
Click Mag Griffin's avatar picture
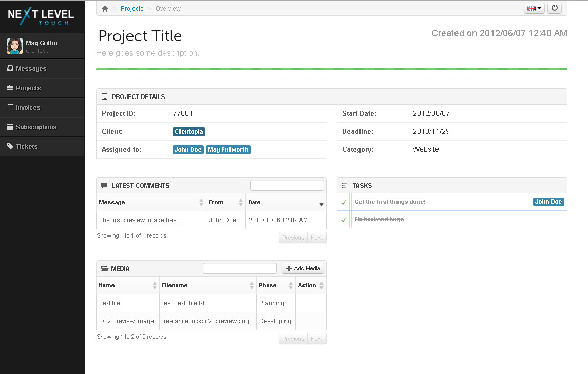click(14, 46)
